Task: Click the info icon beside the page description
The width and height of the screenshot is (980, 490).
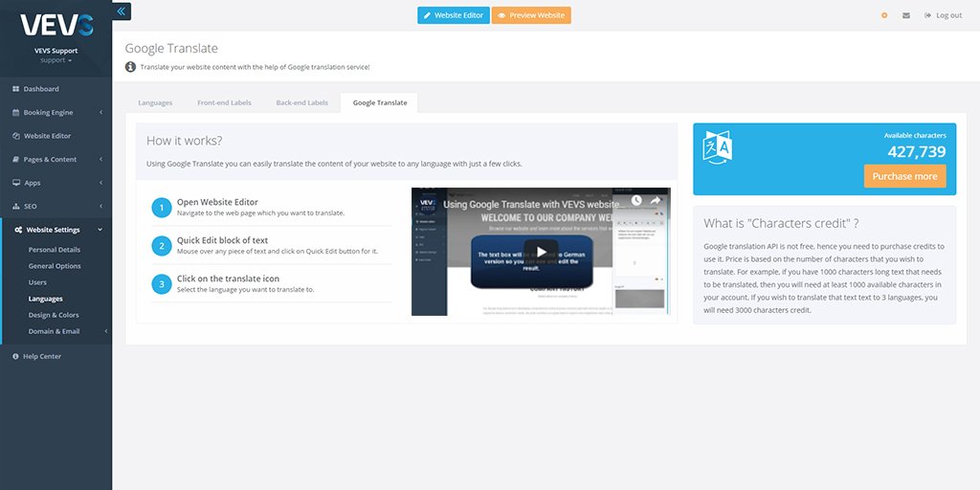Action: pyautogui.click(x=130, y=67)
